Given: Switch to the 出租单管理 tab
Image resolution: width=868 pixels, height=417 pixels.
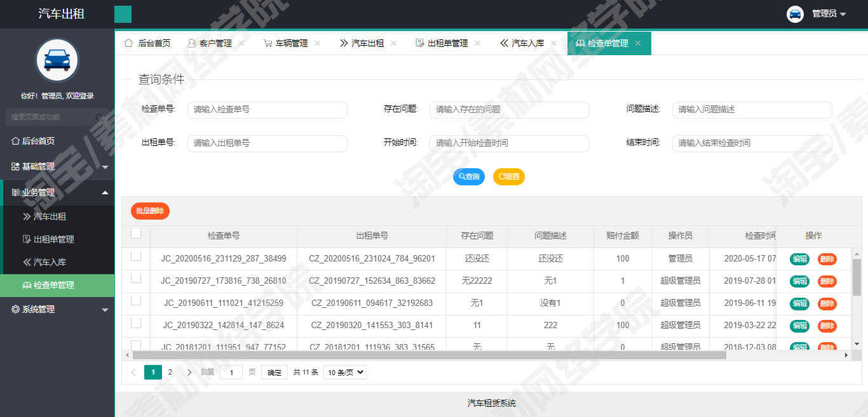Looking at the screenshot, I should [x=442, y=43].
